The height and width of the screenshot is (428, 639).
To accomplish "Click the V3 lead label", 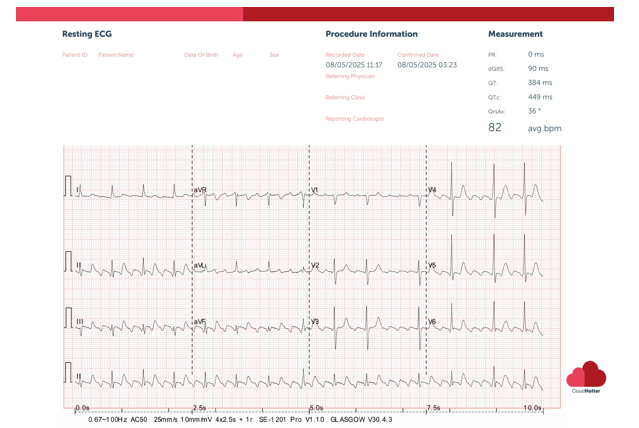I will [x=315, y=322].
